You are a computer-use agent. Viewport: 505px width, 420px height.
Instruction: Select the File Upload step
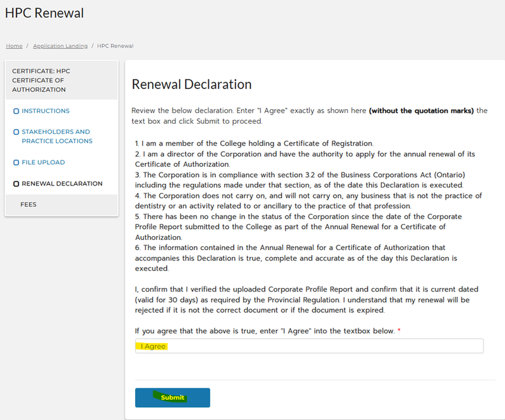(x=43, y=162)
